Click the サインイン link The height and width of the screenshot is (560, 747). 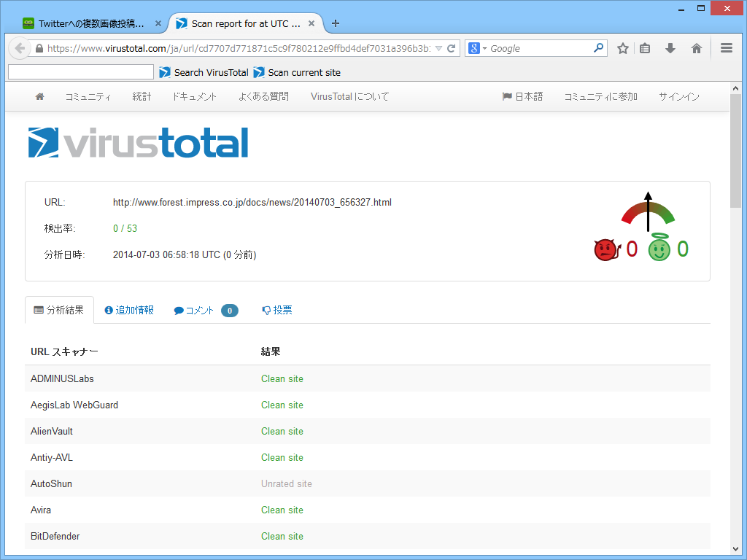679,97
